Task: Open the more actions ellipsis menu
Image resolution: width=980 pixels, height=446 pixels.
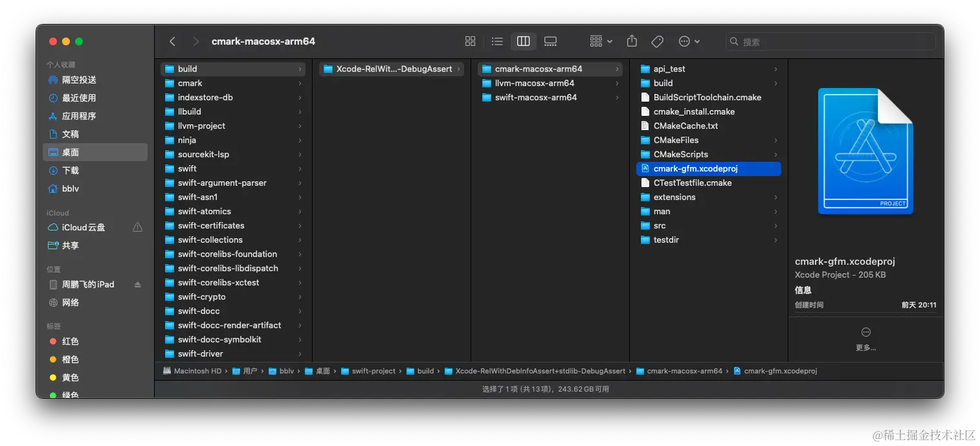Action: pos(689,41)
